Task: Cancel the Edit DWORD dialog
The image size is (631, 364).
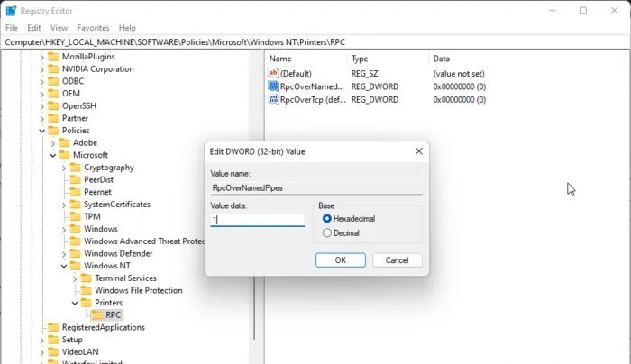Action: click(x=397, y=259)
